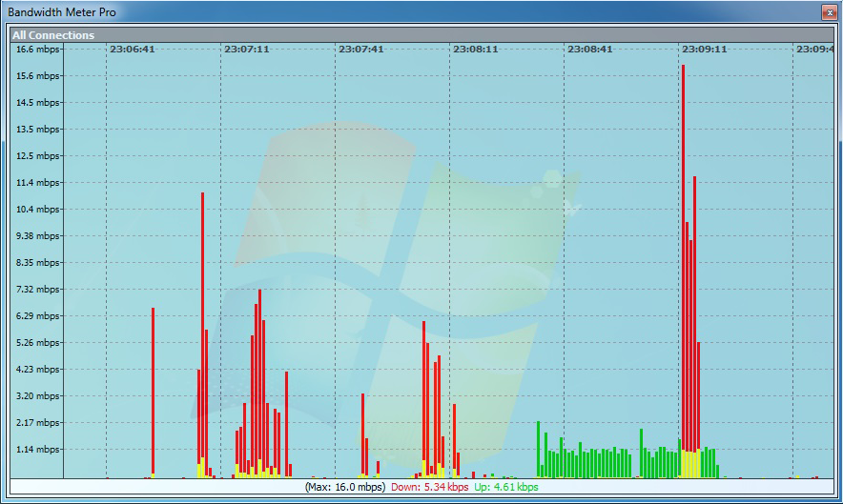Click the tallest red download spike near 16 mbps
Image resolution: width=843 pixels, height=504 pixels.
tap(683, 258)
